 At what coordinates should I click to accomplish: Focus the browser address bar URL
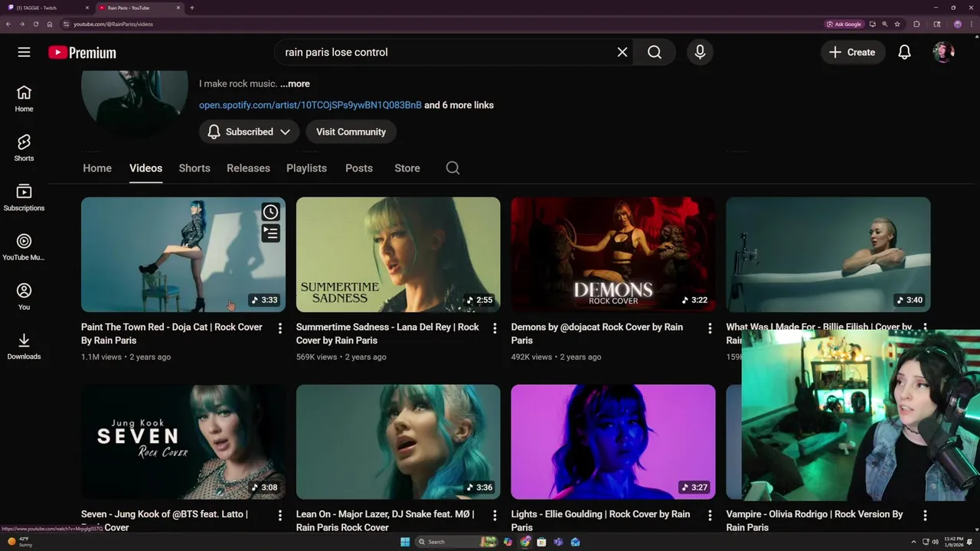tap(113, 24)
